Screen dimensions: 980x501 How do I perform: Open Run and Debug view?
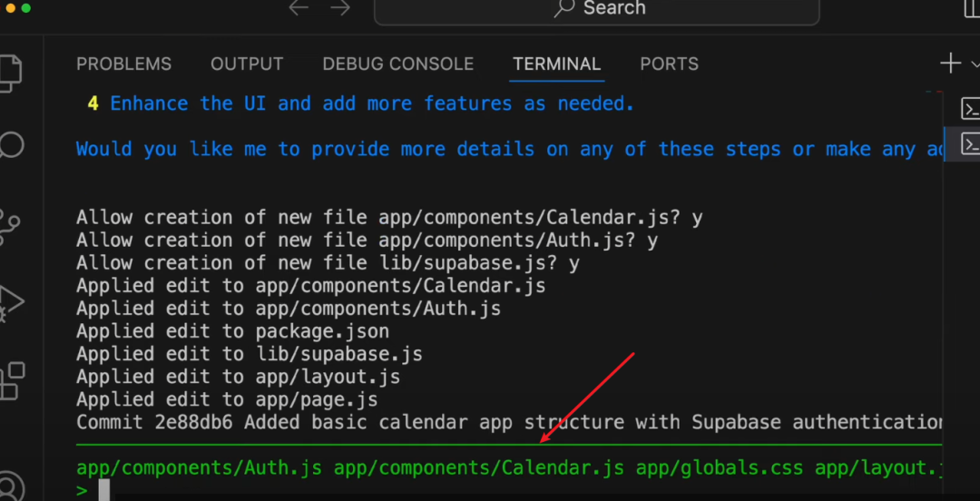click(11, 304)
